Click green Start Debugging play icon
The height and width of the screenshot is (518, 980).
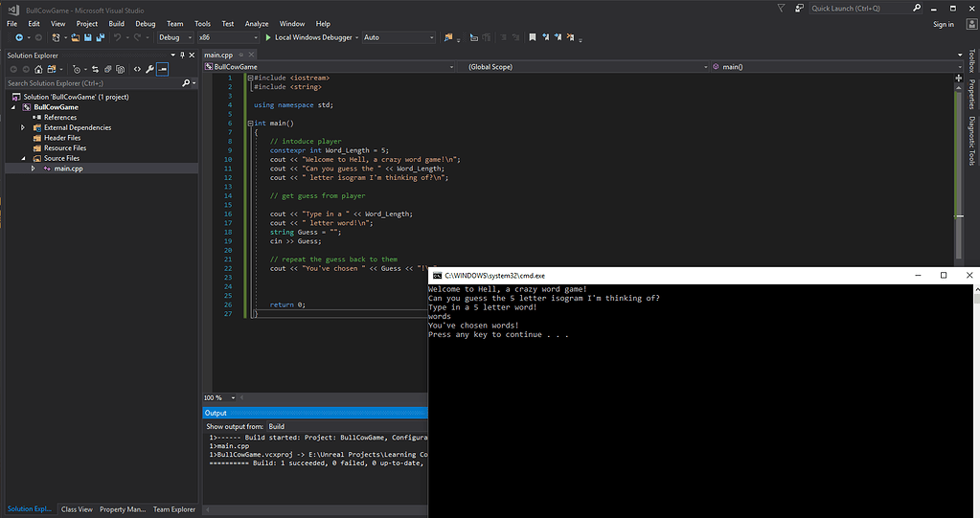(268, 37)
